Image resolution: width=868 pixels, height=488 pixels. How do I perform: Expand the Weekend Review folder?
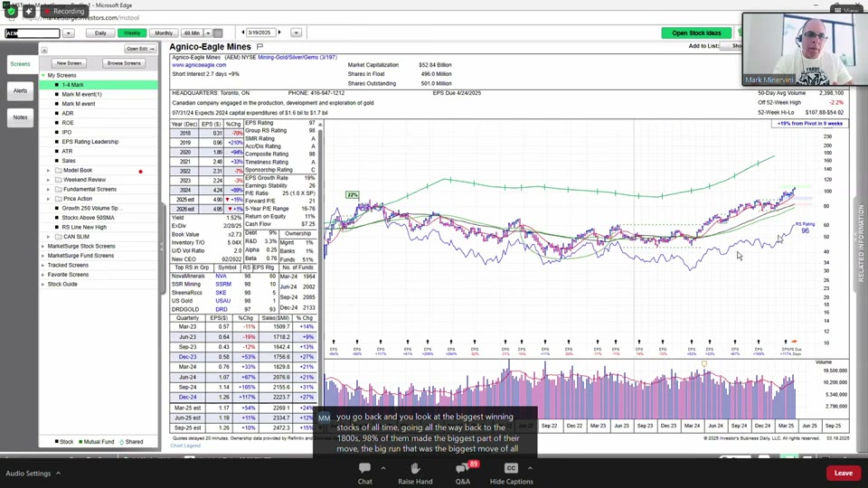[x=48, y=180]
